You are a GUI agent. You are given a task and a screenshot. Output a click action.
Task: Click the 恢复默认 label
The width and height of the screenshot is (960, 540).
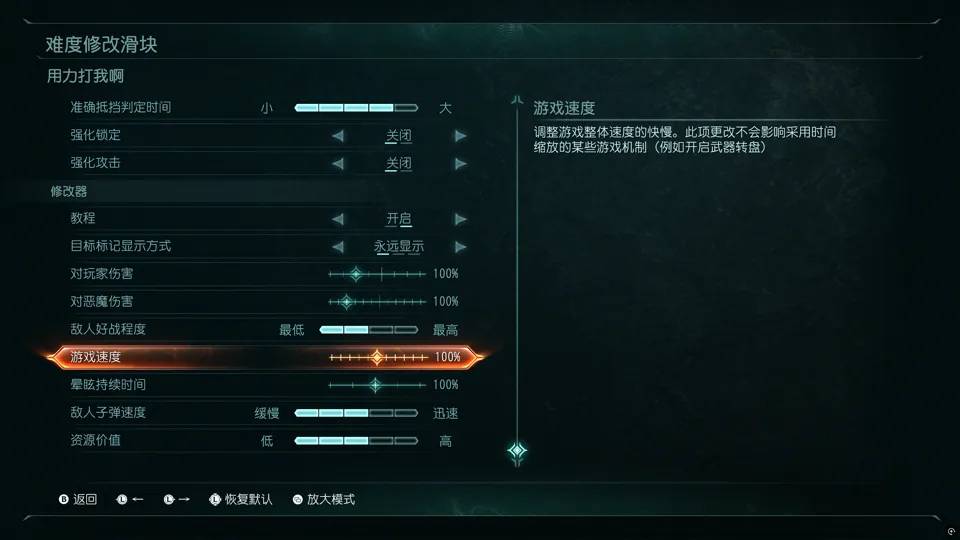click(249, 500)
